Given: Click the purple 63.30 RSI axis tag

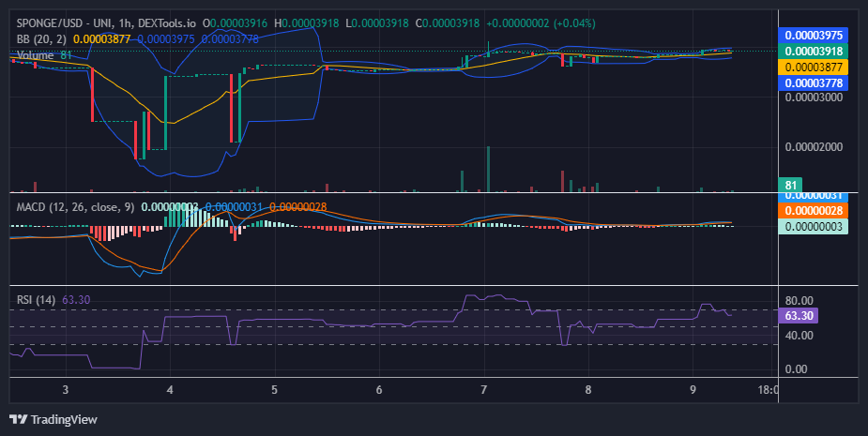Looking at the screenshot, I should pyautogui.click(x=799, y=316).
